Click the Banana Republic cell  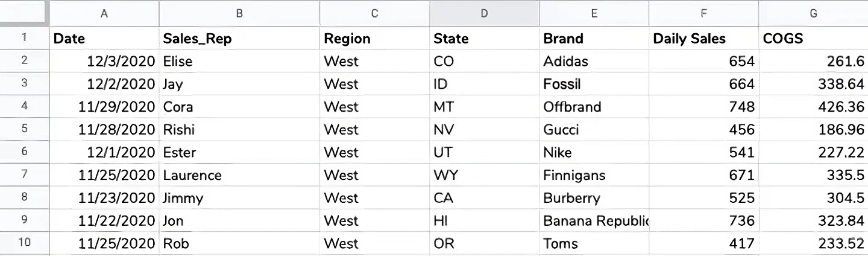(x=594, y=220)
